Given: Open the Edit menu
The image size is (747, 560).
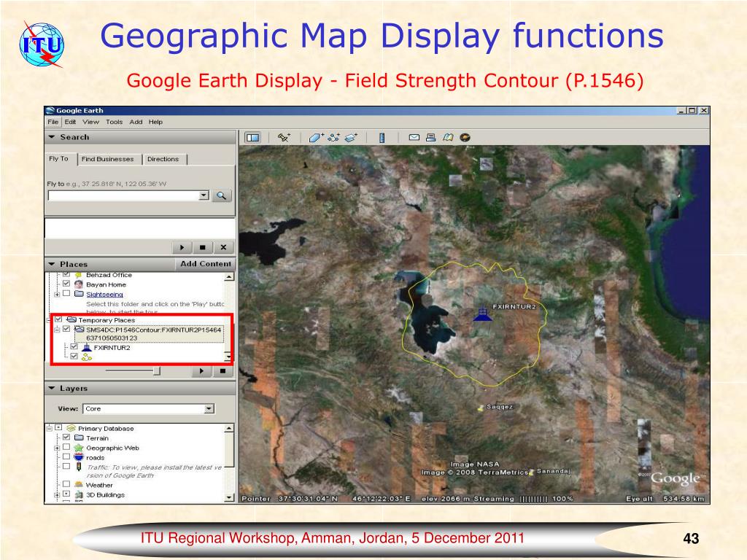Looking at the screenshot, I should [x=71, y=122].
